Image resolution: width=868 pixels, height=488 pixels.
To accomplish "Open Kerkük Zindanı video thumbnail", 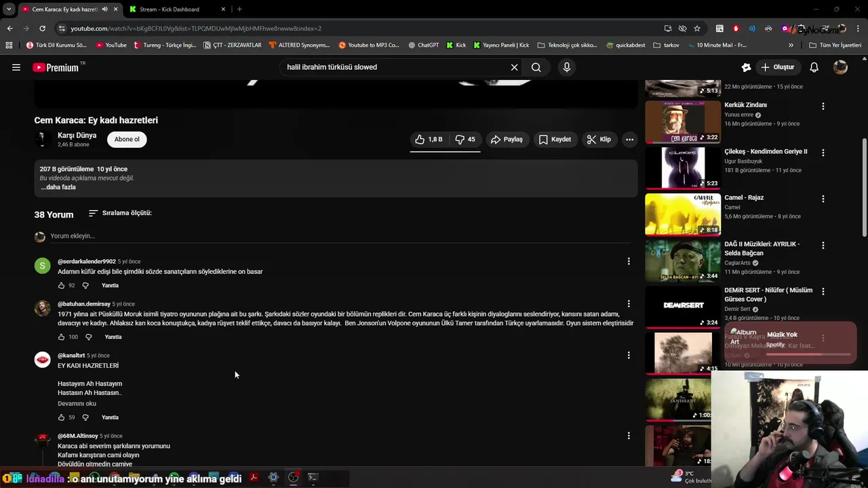I will coord(682,122).
